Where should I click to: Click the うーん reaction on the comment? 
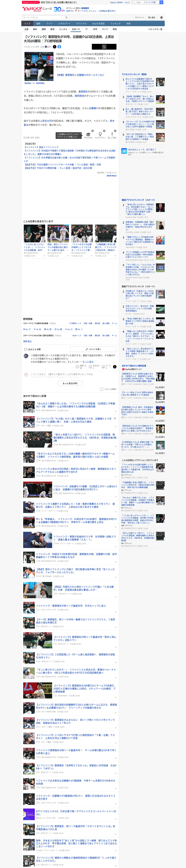[106, 367]
